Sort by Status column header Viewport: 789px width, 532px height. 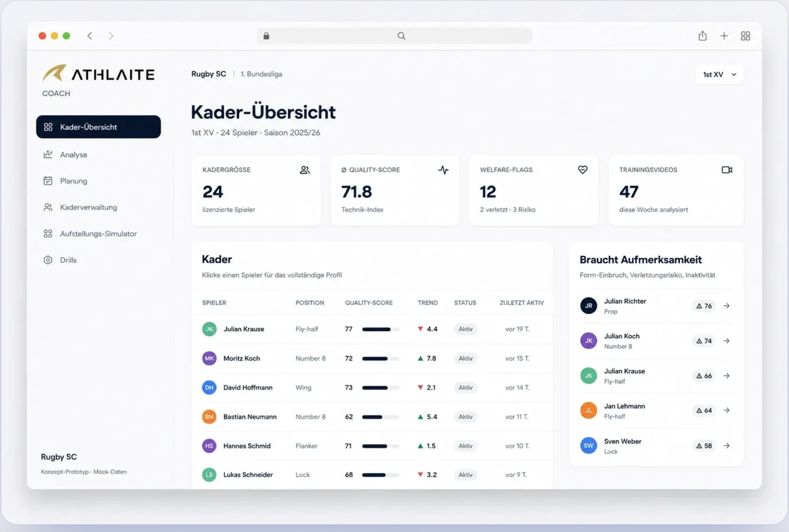[x=465, y=303]
